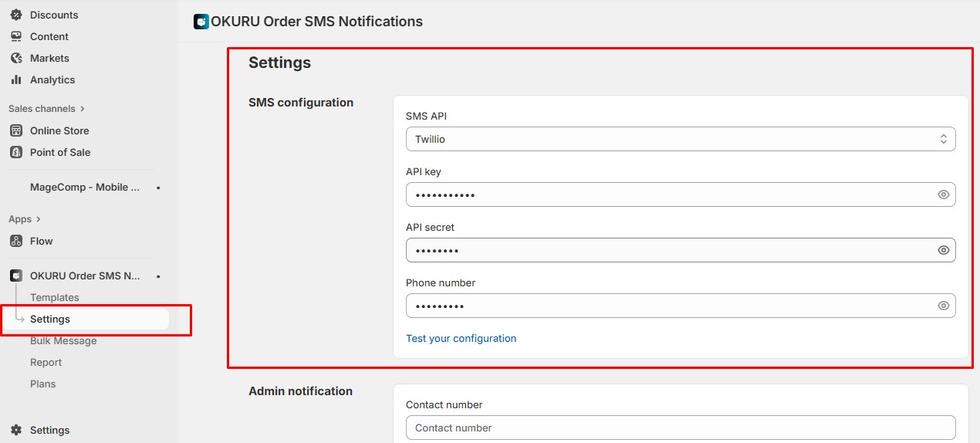
Task: Open the Templates submenu item
Action: 54,297
